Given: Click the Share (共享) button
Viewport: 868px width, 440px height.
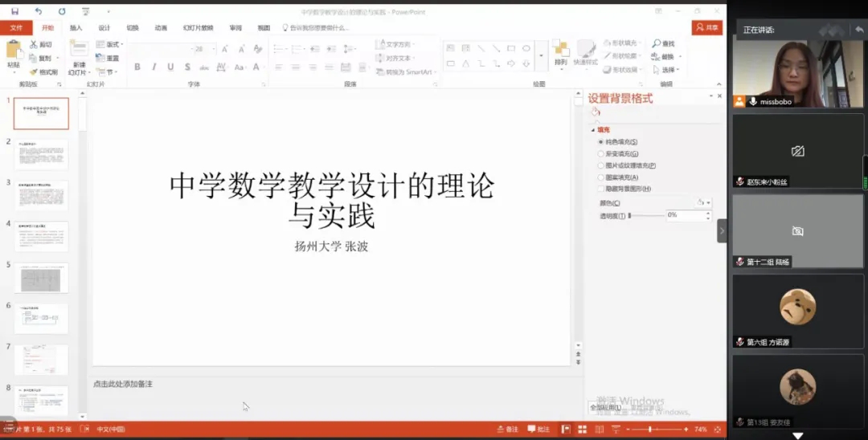Looking at the screenshot, I should point(707,27).
